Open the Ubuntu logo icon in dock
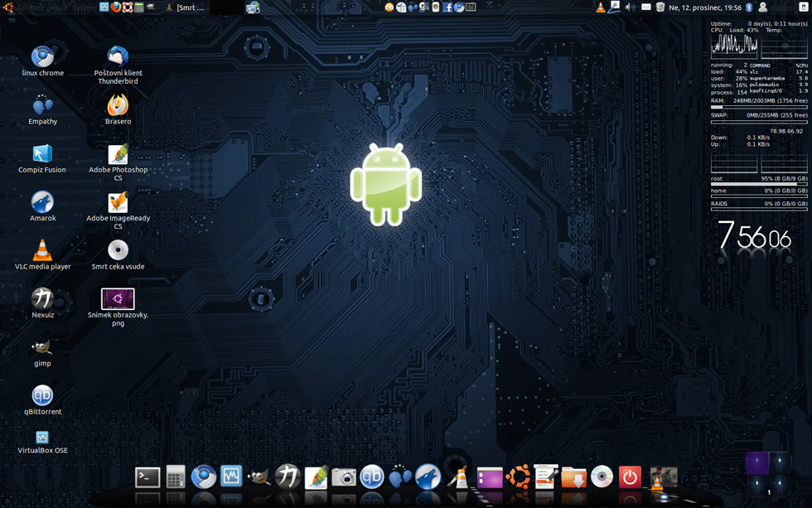This screenshot has width=812, height=508. 518,477
